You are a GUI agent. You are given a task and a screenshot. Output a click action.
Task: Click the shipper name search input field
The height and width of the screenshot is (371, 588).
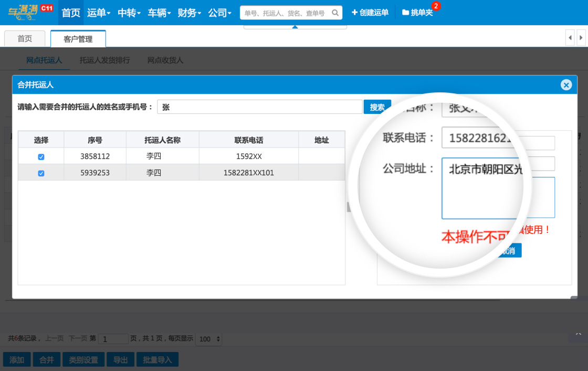click(259, 107)
